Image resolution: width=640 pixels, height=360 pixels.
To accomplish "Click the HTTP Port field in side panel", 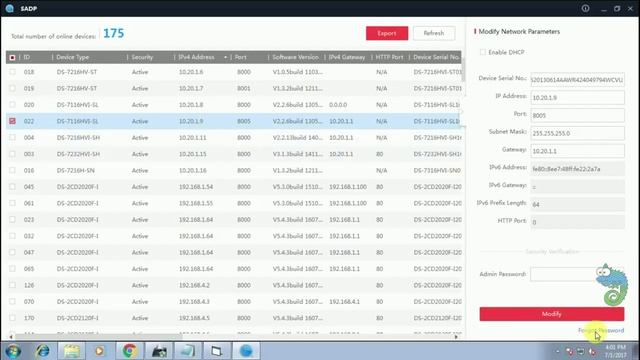I will [x=577, y=222].
